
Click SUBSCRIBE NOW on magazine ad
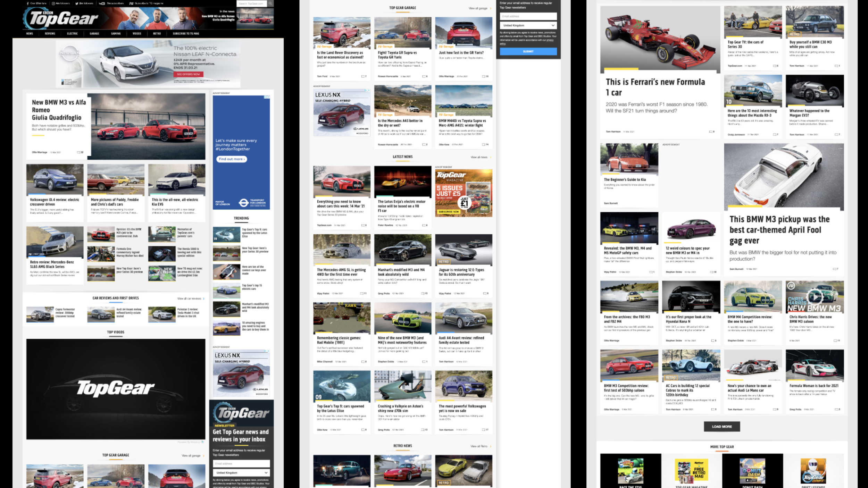[x=449, y=211]
